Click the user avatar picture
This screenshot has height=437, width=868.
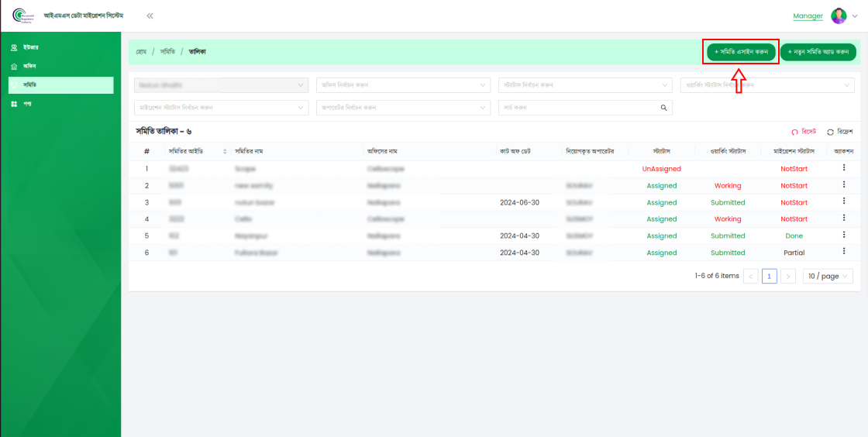click(x=839, y=16)
